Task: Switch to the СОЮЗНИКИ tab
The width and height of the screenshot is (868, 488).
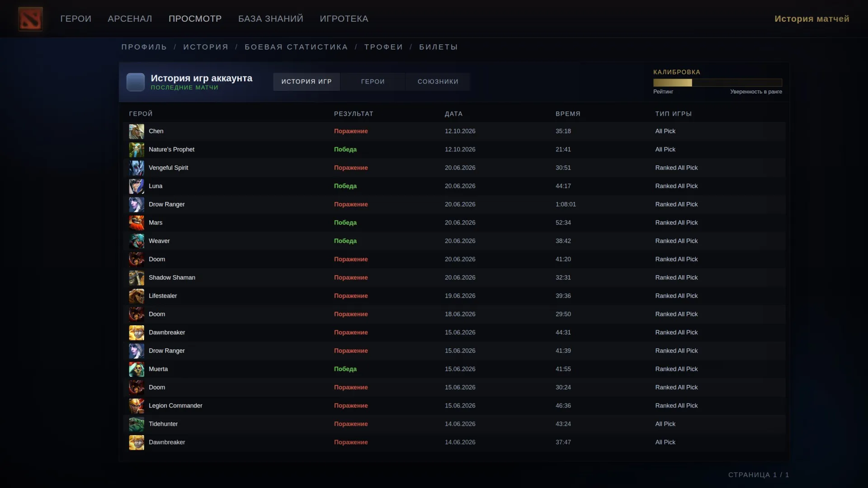Action: click(x=438, y=82)
